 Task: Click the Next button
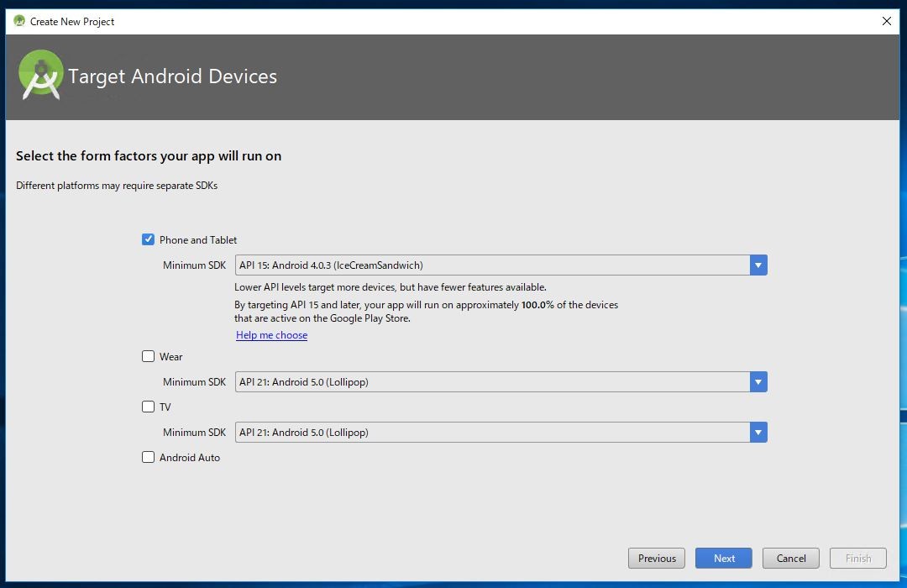click(724, 558)
